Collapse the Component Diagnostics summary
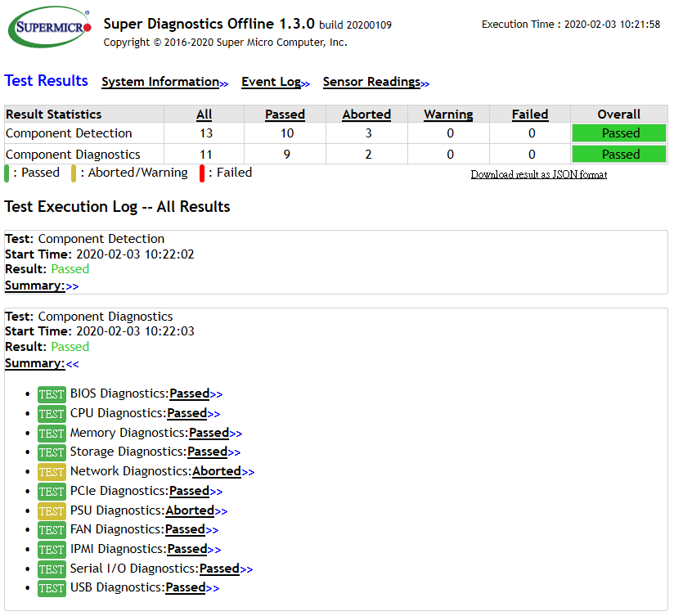674x616 pixels. (x=72, y=364)
